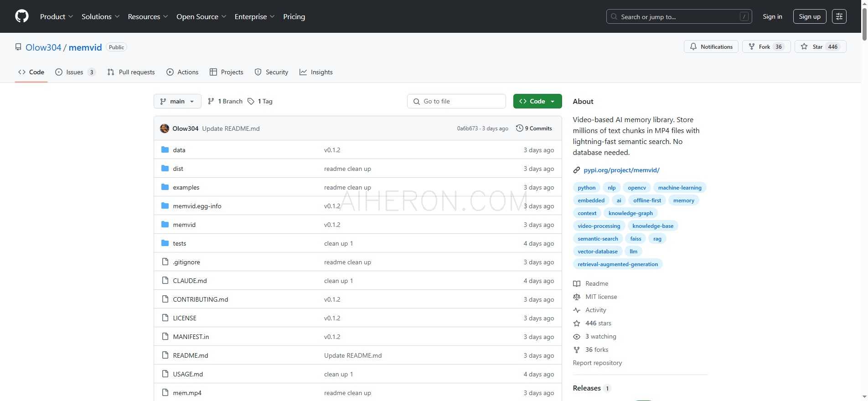Expand the Product menu
Screen dimensions: 868x401
pos(57,16)
